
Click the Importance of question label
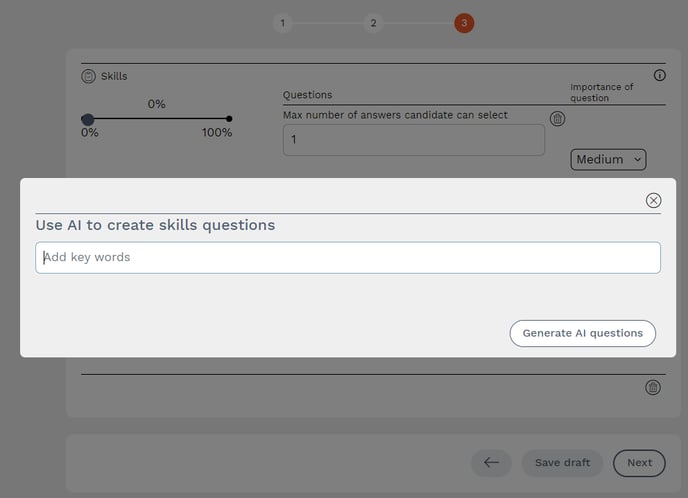tap(602, 92)
